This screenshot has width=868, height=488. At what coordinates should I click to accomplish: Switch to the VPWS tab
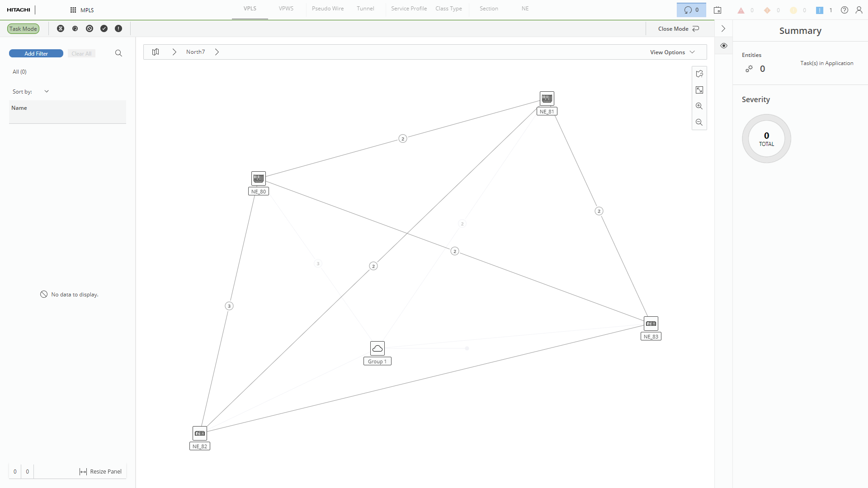(286, 9)
